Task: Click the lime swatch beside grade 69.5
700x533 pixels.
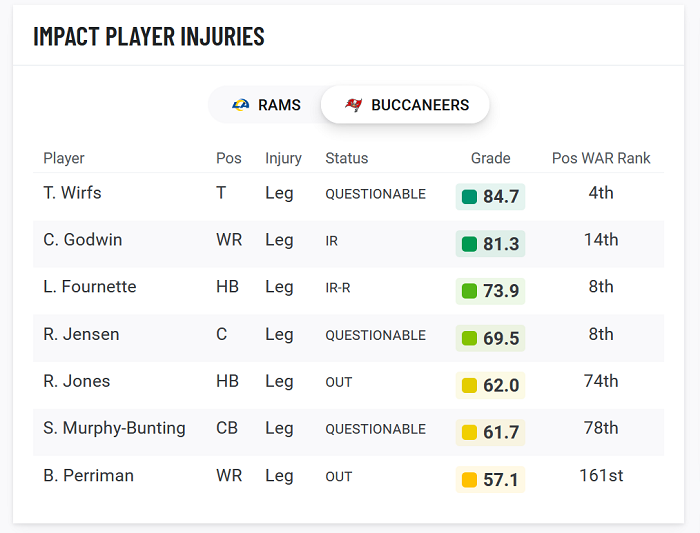Action: pos(469,338)
